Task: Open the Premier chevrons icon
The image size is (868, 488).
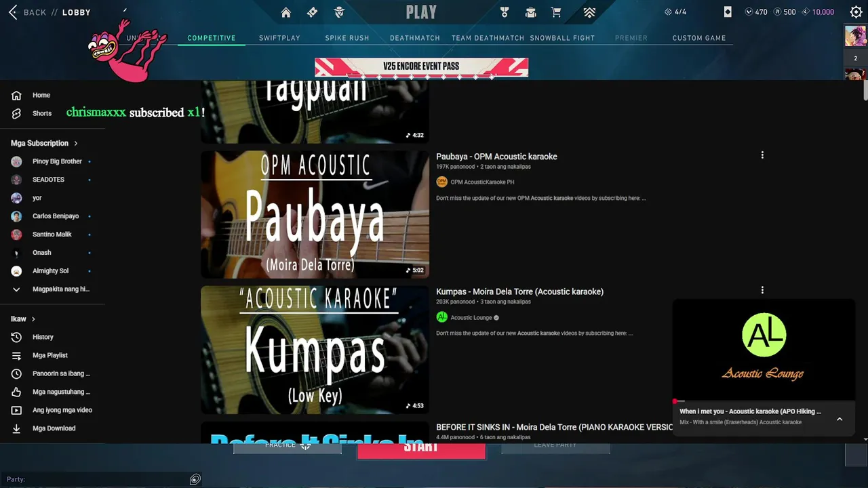Action: [589, 12]
